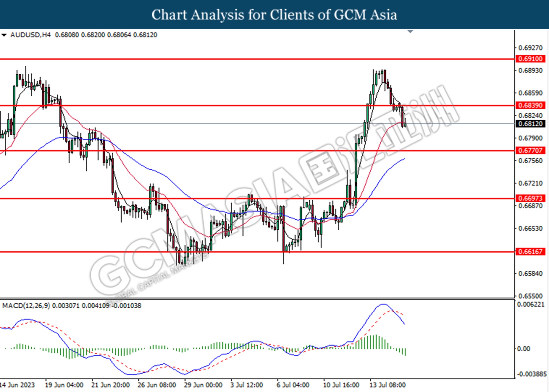Click the chart shift marker triangle at top

tap(410, 31)
